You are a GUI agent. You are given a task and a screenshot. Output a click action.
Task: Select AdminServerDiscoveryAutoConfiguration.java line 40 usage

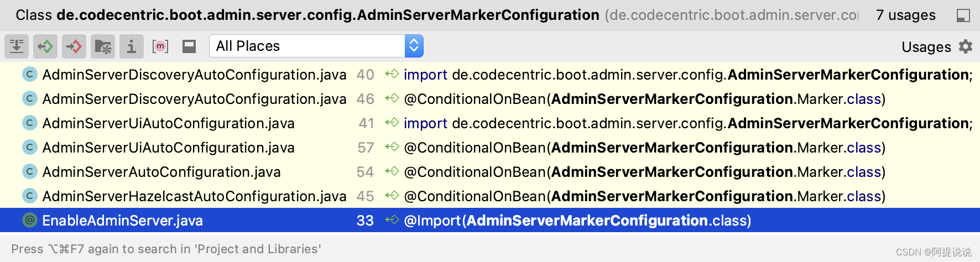pos(194,75)
